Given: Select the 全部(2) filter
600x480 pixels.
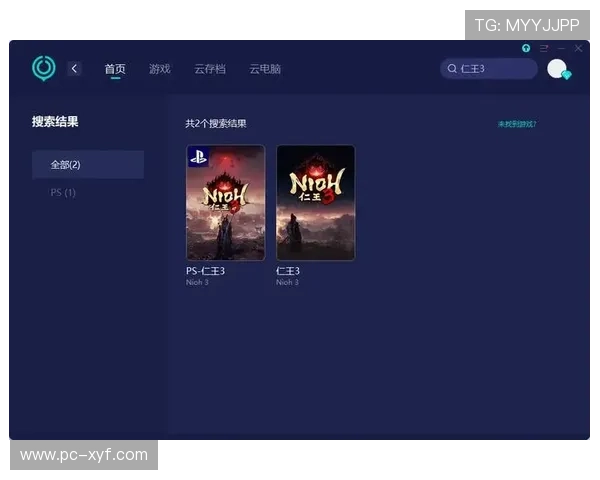Looking at the screenshot, I should (x=88, y=165).
